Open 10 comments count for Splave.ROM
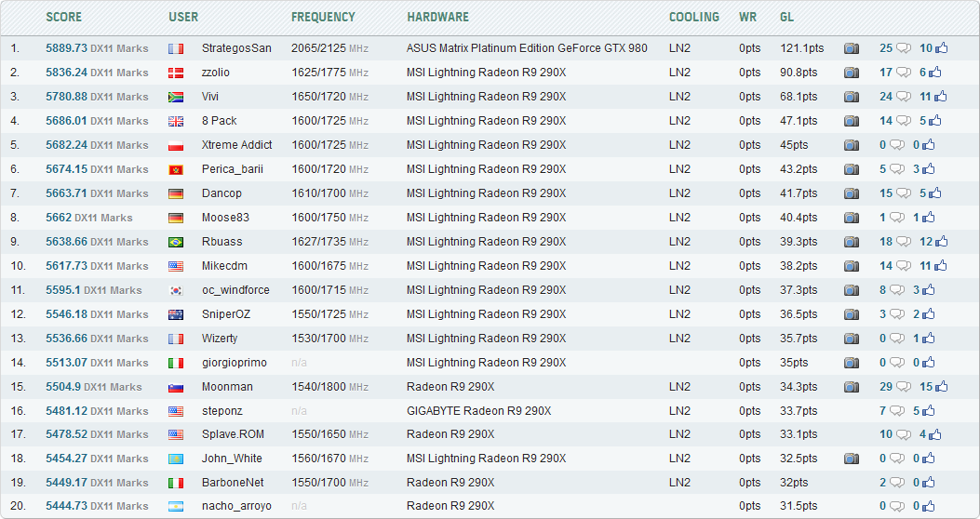The height and width of the screenshot is (519, 980). [886, 434]
